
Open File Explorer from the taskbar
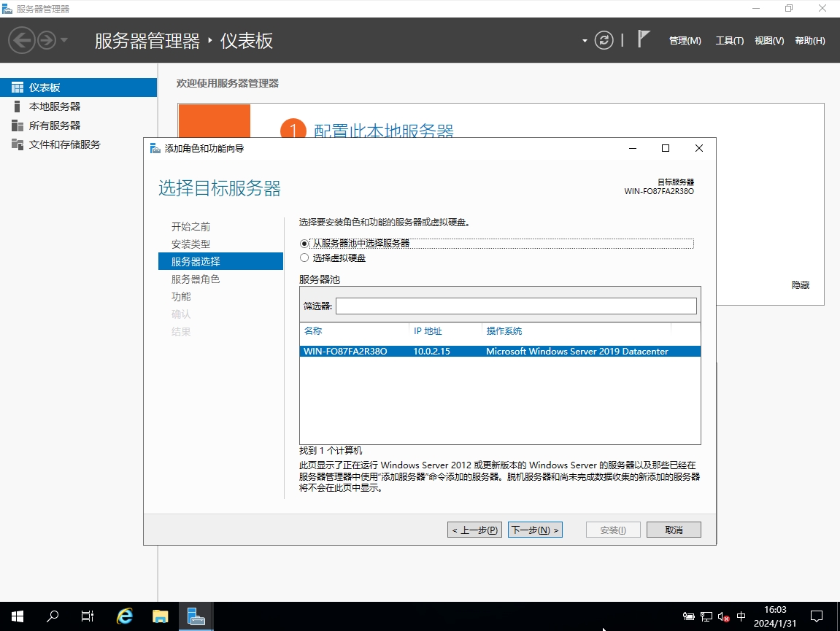tap(160, 616)
